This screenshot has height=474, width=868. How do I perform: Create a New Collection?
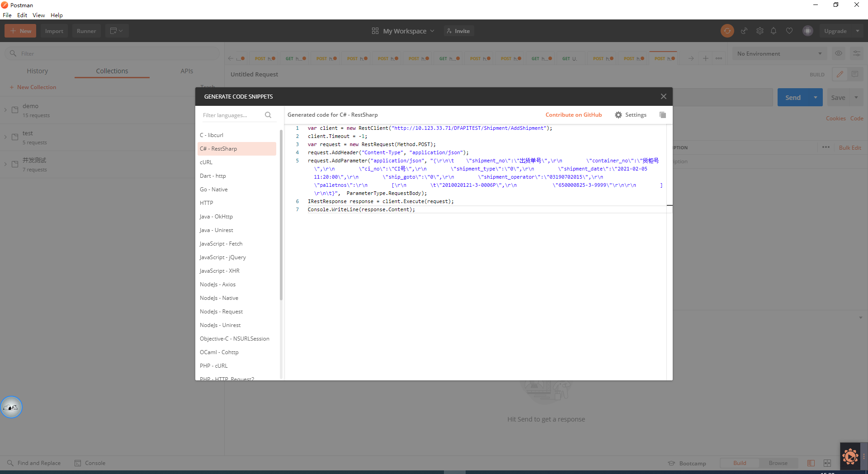pyautogui.click(x=33, y=87)
